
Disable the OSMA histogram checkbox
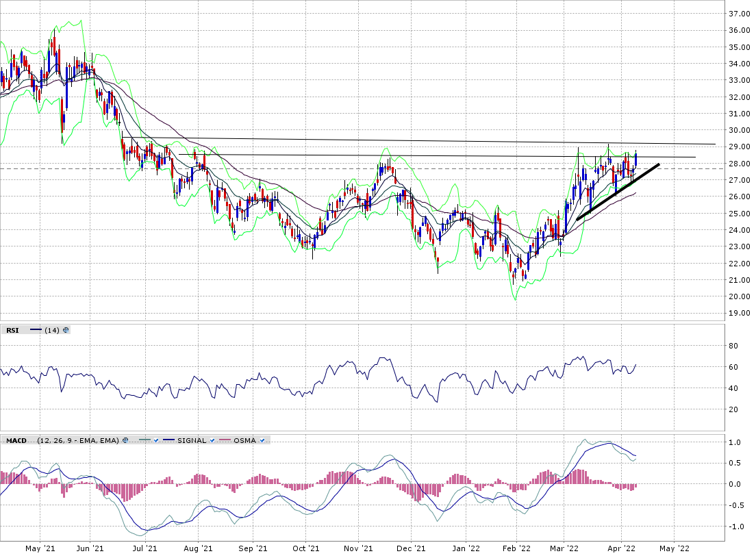pyautogui.click(x=262, y=440)
